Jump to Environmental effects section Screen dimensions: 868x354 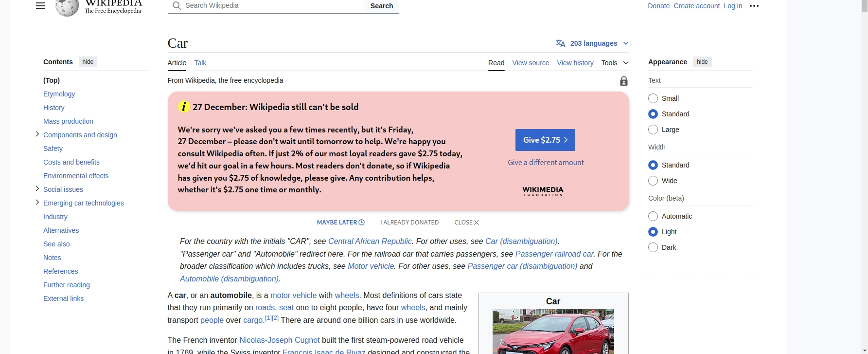pyautogui.click(x=76, y=176)
